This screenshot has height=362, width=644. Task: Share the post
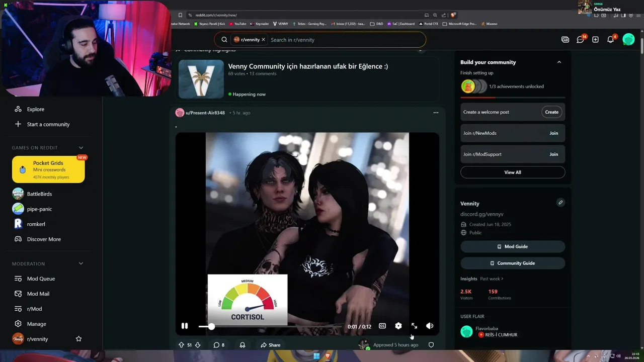271,345
